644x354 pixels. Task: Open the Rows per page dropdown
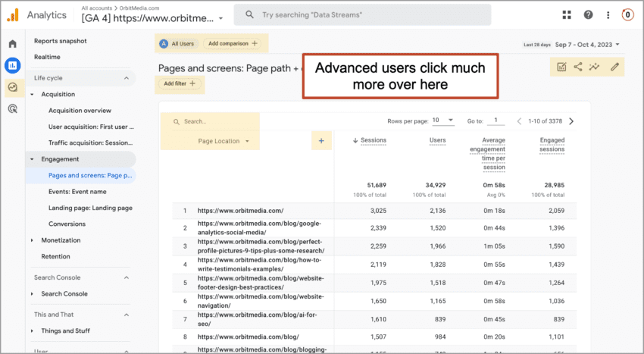[x=443, y=121]
